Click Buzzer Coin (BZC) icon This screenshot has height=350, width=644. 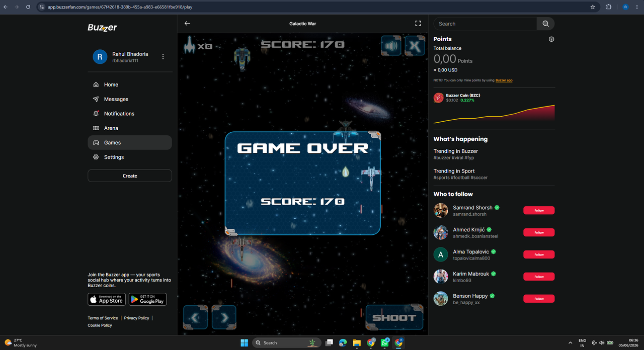tap(439, 98)
